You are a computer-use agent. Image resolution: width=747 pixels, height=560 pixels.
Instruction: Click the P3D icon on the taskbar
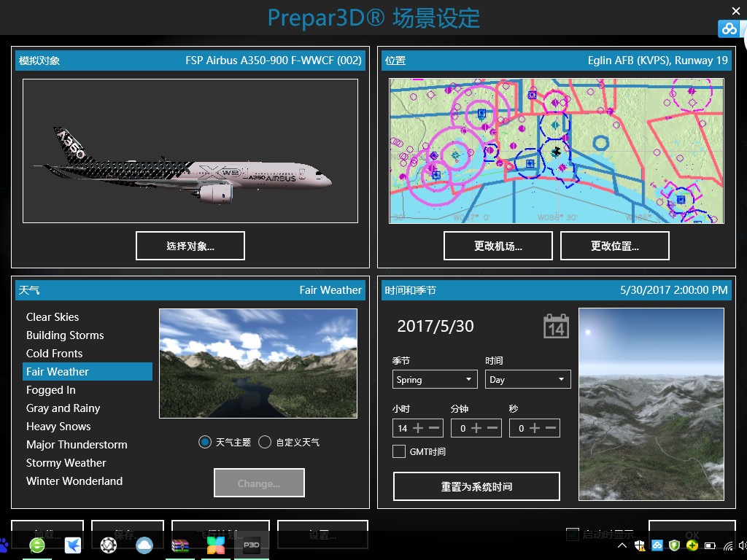[250, 545]
